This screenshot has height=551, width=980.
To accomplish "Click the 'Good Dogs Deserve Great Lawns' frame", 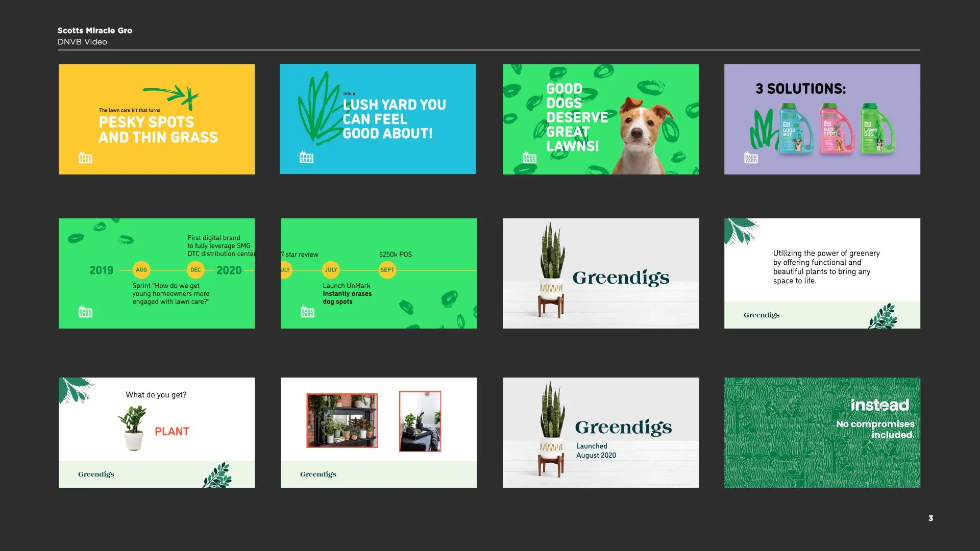I will click(600, 119).
